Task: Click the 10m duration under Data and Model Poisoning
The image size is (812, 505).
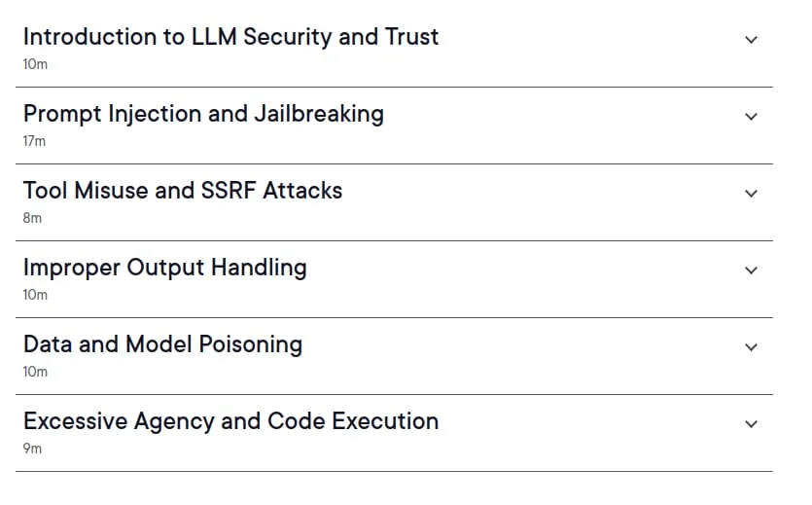Action: click(35, 372)
